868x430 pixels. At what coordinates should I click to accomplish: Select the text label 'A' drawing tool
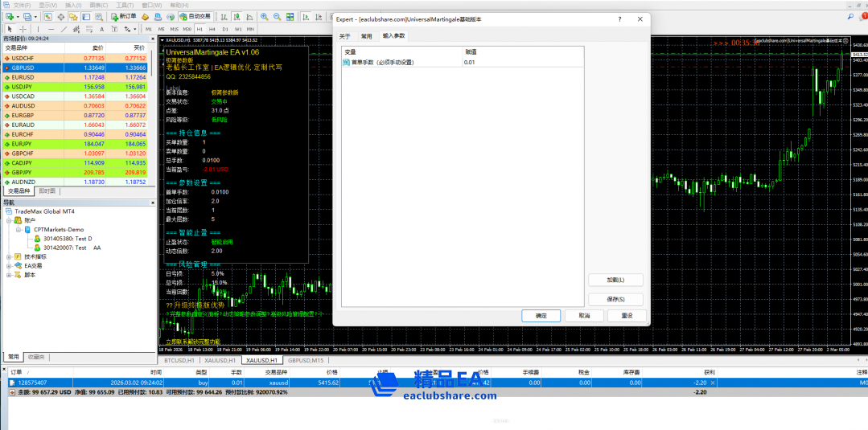[x=102, y=30]
